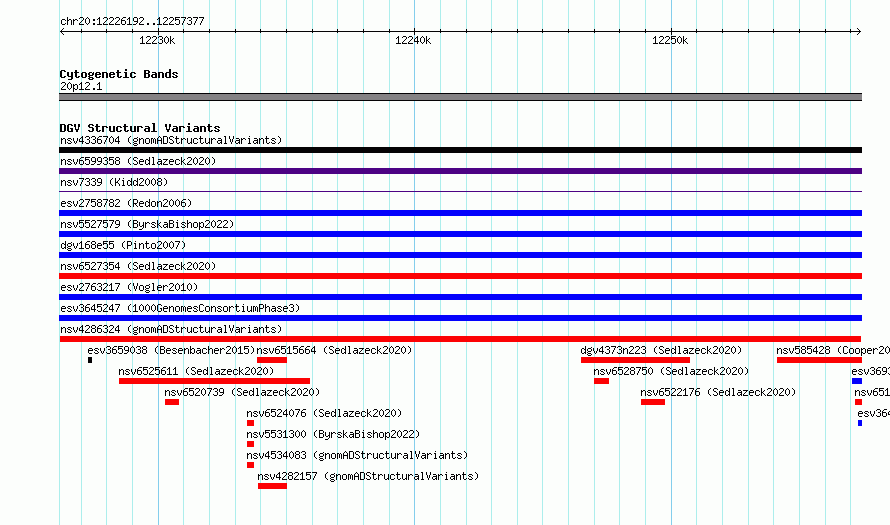The height and width of the screenshot is (525, 890).
Task: Open nsv6520739 (Sedlazeck2020) label
Action: (242, 392)
